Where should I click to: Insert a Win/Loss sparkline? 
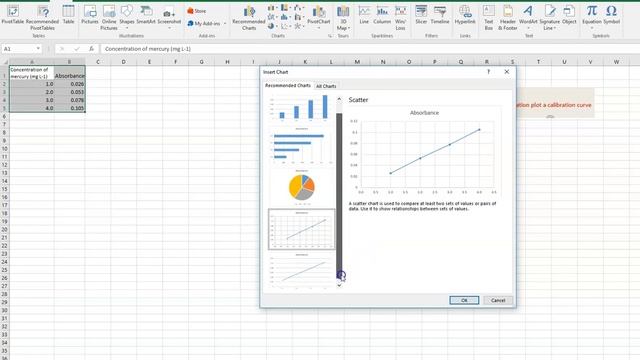click(x=400, y=18)
